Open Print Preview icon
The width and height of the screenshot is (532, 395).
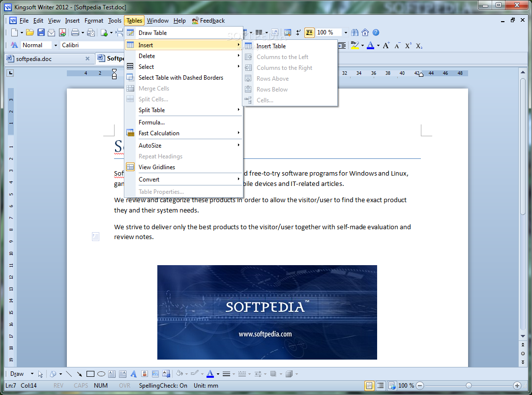tap(91, 32)
